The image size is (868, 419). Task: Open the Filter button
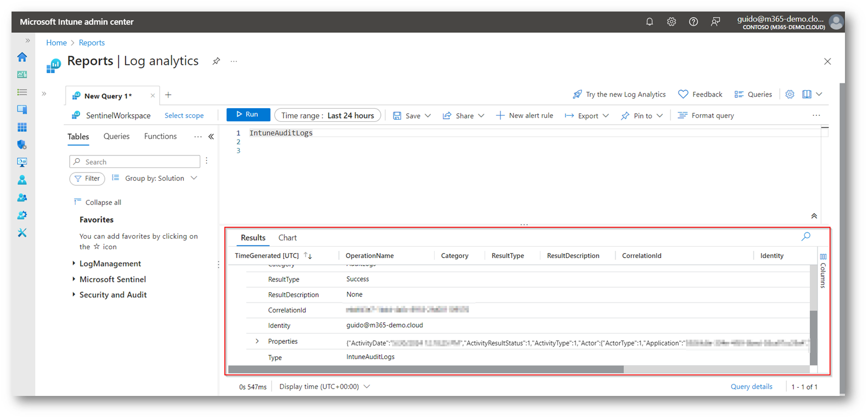[87, 178]
